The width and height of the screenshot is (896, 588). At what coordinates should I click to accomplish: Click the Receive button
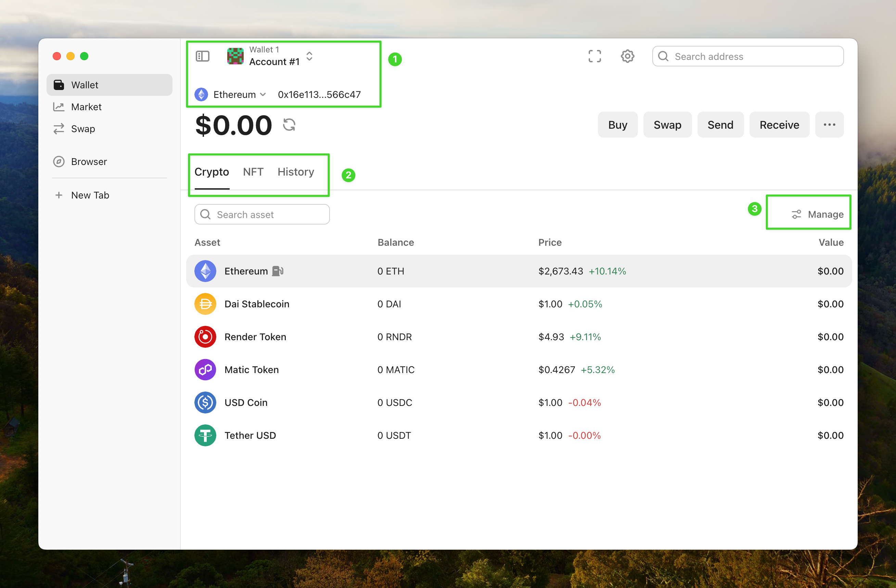tap(779, 125)
